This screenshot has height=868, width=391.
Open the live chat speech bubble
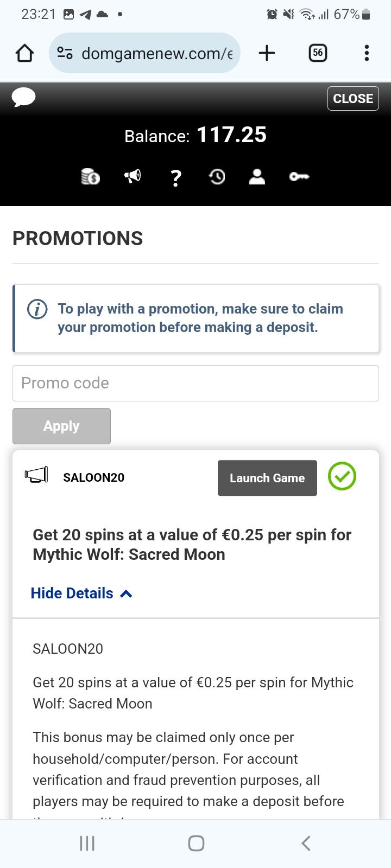point(24,98)
